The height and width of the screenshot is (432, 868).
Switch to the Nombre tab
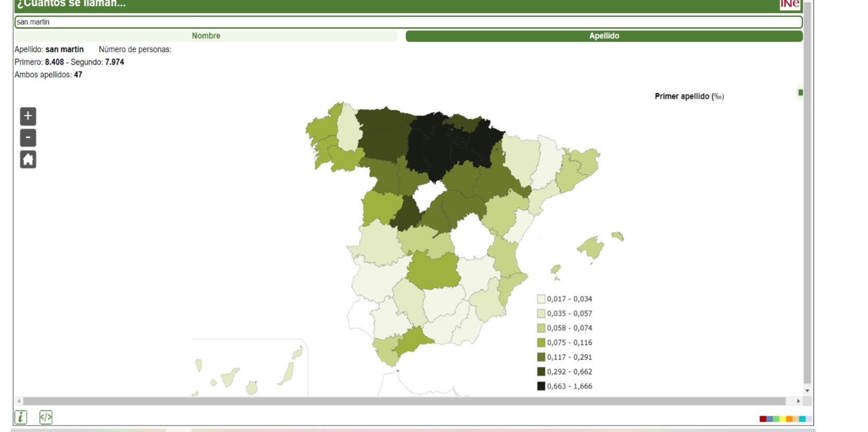206,36
